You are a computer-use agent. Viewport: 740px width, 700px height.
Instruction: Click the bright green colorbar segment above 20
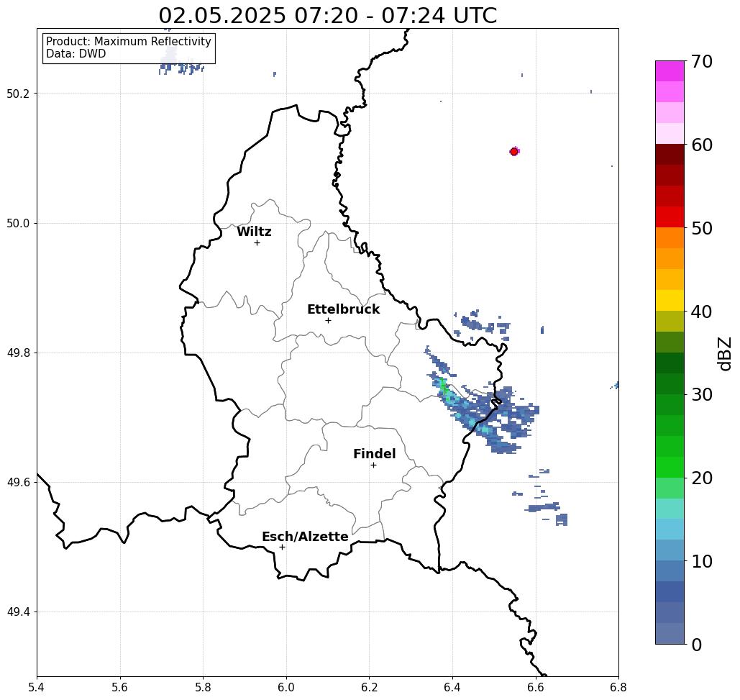(x=670, y=467)
